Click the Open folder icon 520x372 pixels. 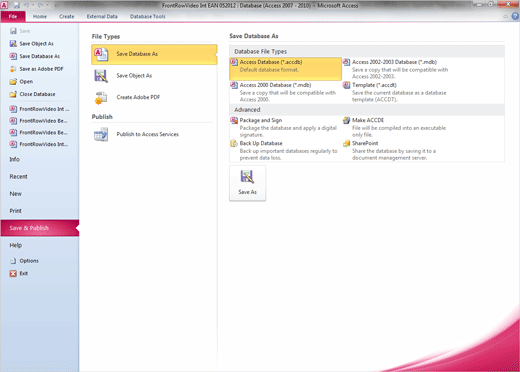pyautogui.click(x=13, y=82)
